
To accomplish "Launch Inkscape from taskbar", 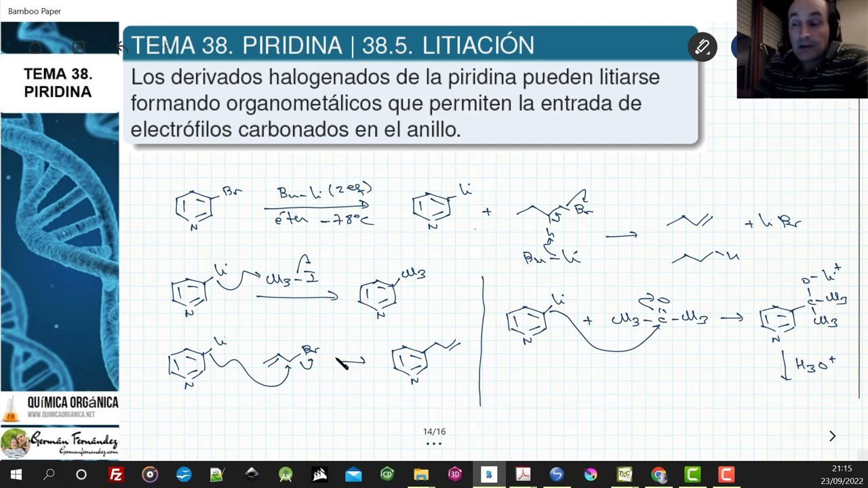I will tap(252, 474).
